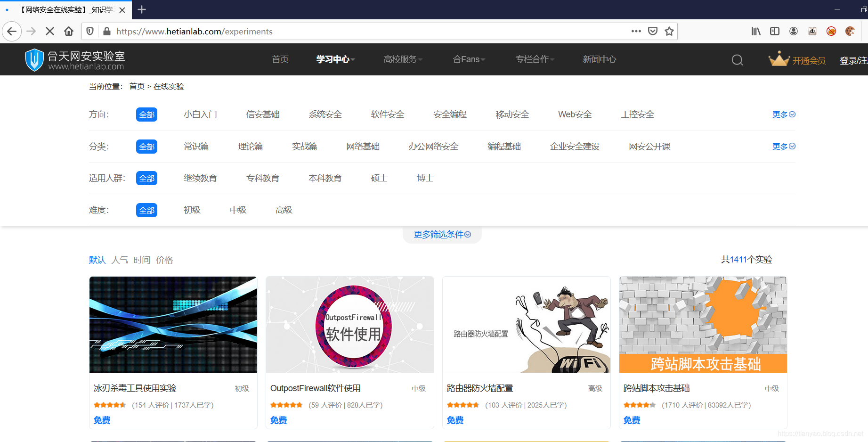
Task: Filter category by 网安公开课
Action: (649, 147)
